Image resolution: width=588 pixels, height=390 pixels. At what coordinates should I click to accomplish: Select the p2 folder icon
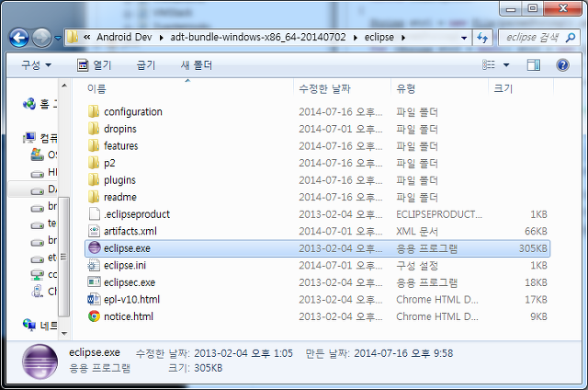[x=94, y=163]
